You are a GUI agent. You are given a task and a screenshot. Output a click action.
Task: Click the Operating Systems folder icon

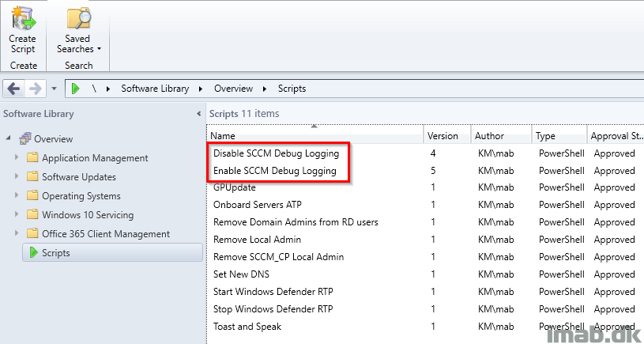click(32, 195)
